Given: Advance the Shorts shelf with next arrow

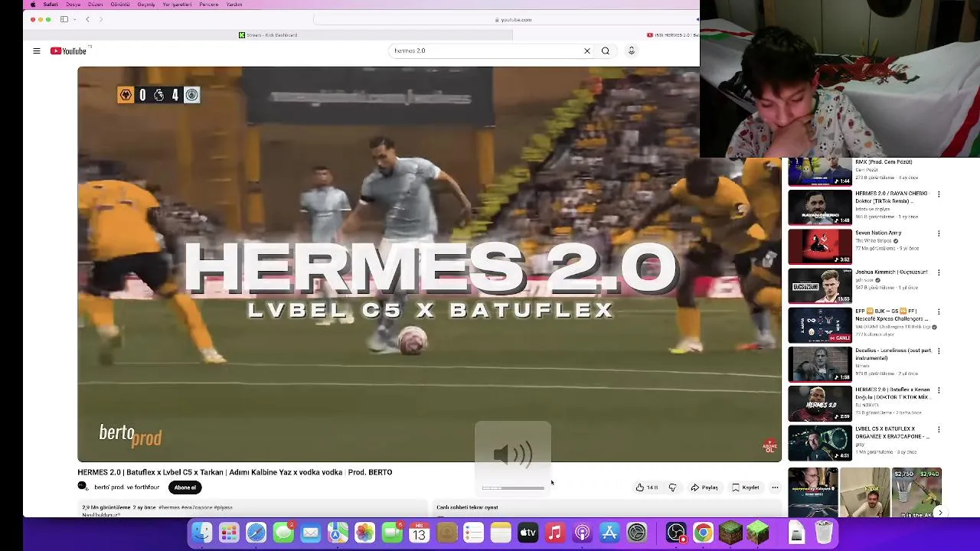Looking at the screenshot, I should [x=940, y=513].
